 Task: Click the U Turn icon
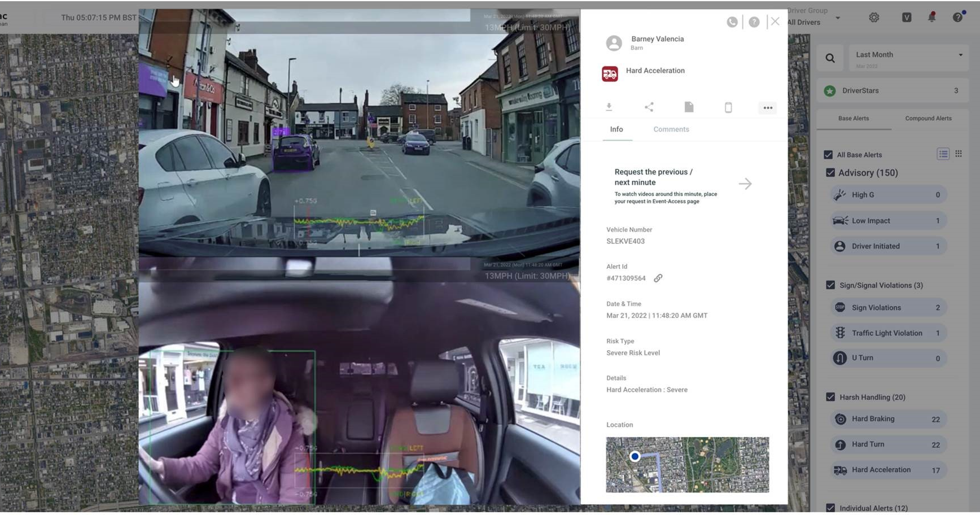(x=840, y=358)
